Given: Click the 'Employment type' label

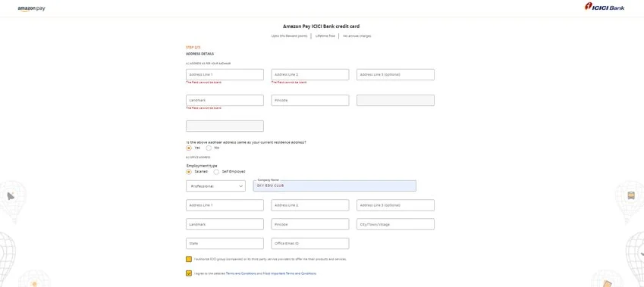Looking at the screenshot, I should pyautogui.click(x=202, y=166).
